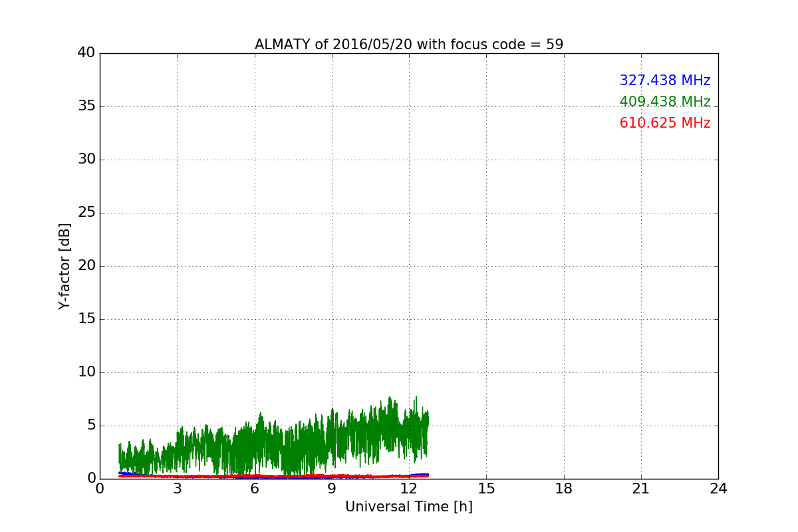Click the y-axis tick value 5
This screenshot has width=798, height=532.
(90, 426)
